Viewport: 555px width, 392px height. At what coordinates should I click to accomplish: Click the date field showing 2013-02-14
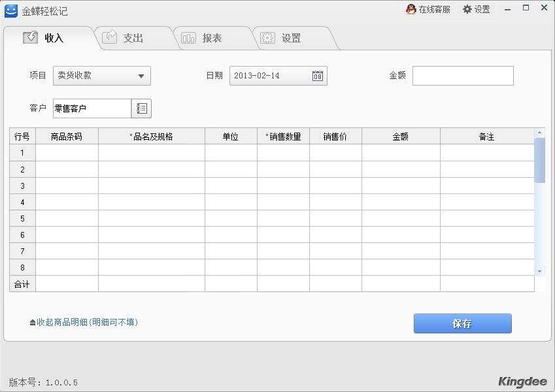(x=269, y=76)
